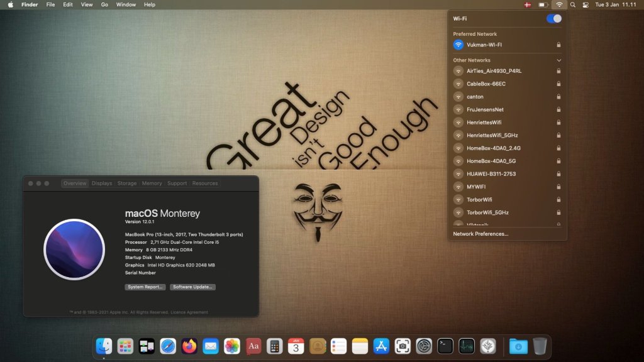The height and width of the screenshot is (362, 644).
Task: Click the System Report button
Action: click(145, 287)
